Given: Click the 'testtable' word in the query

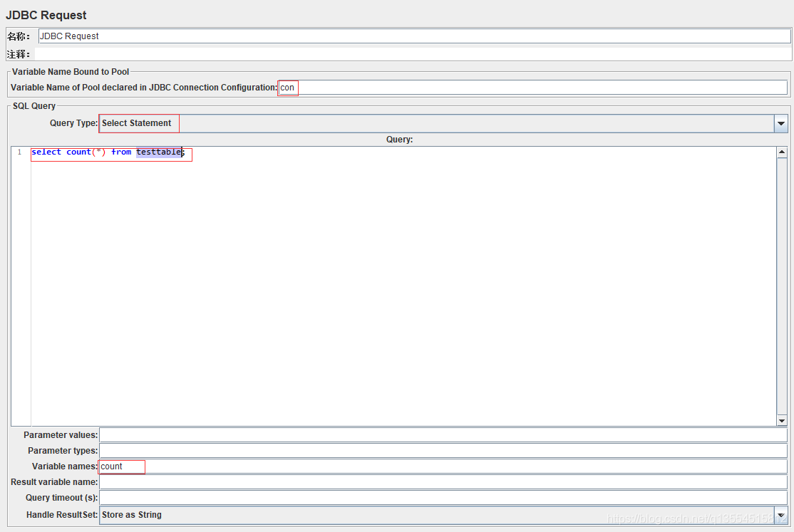Looking at the screenshot, I should (x=158, y=152).
